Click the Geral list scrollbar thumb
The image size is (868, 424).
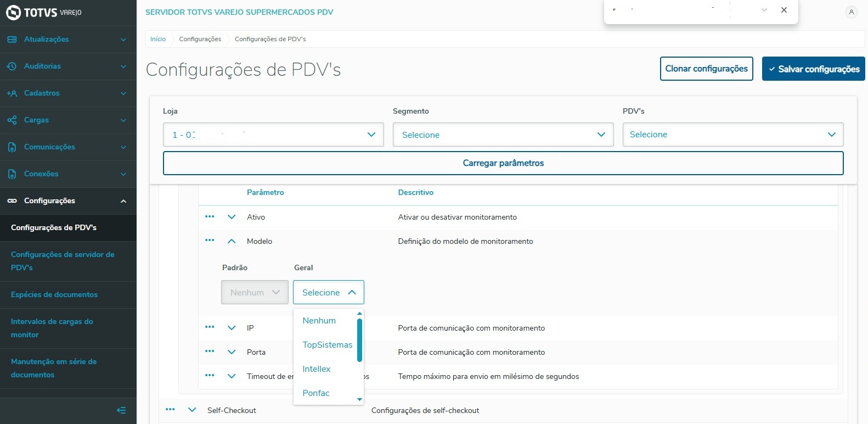point(360,341)
